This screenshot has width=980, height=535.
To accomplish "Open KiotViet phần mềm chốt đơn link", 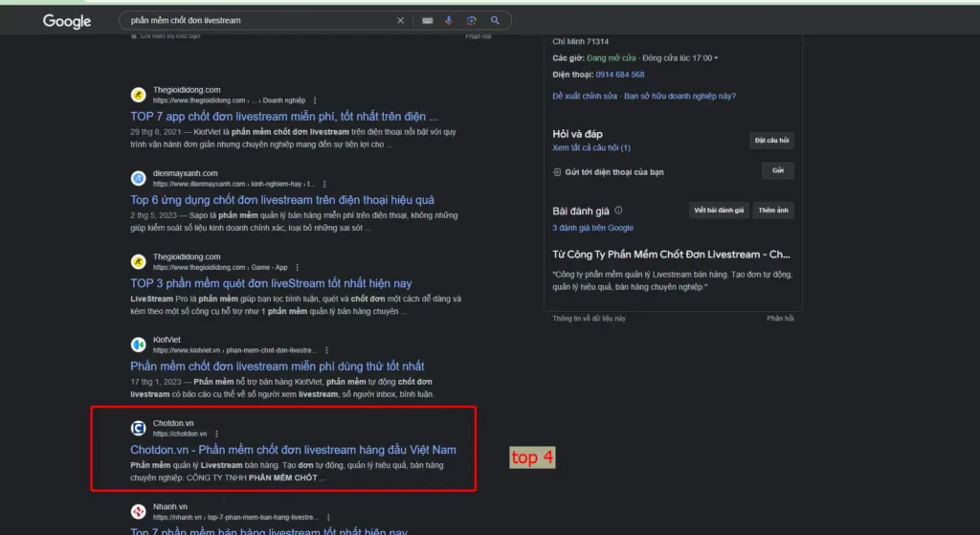I will coord(278,367).
